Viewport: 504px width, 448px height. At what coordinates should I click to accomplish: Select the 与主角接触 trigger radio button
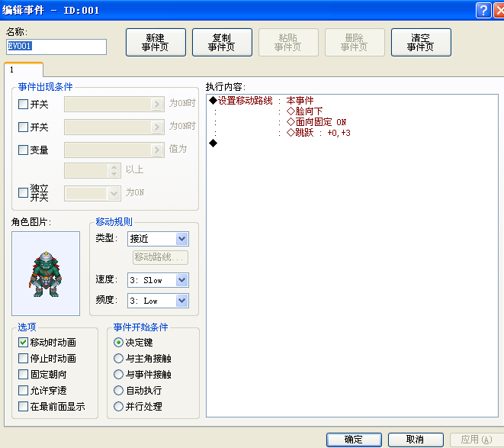[x=119, y=359]
